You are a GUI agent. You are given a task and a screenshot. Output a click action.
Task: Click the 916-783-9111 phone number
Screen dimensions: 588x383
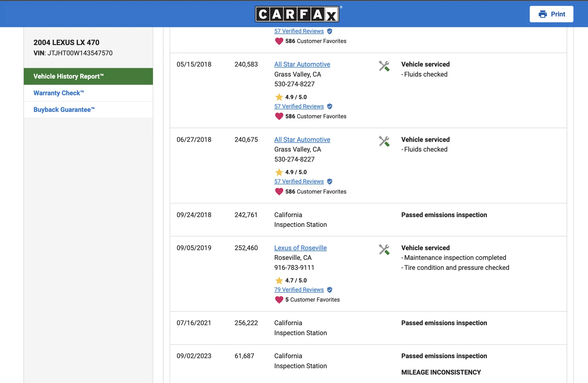294,268
